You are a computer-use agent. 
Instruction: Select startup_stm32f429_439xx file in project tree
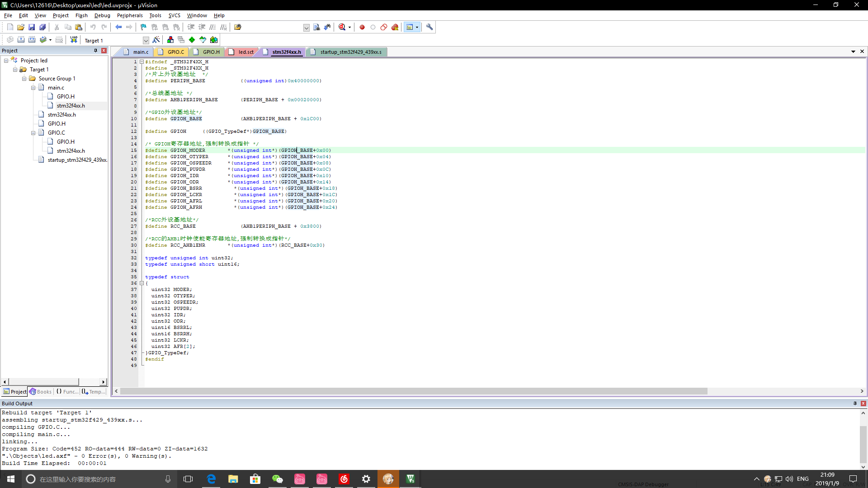coord(77,160)
